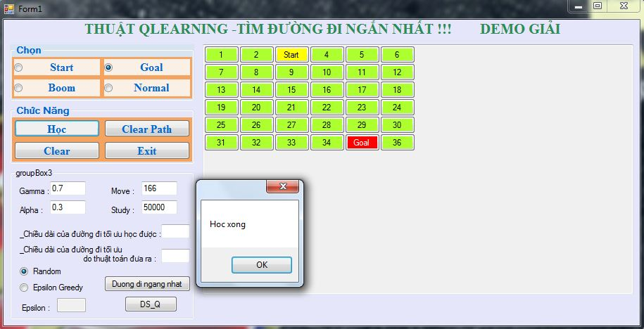Screen dimensions: 644x329
Task: Click the Exit button
Action: (x=147, y=150)
